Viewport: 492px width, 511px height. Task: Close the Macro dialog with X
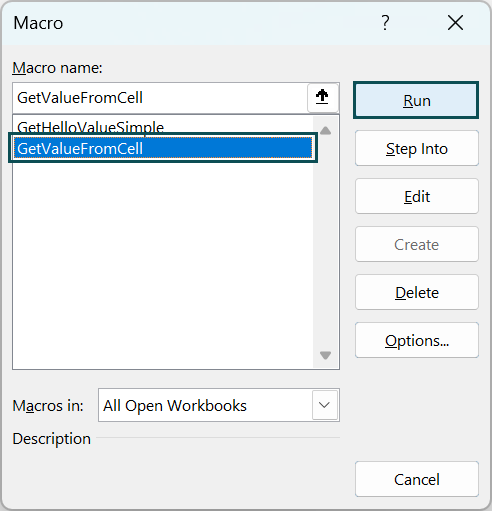click(455, 23)
